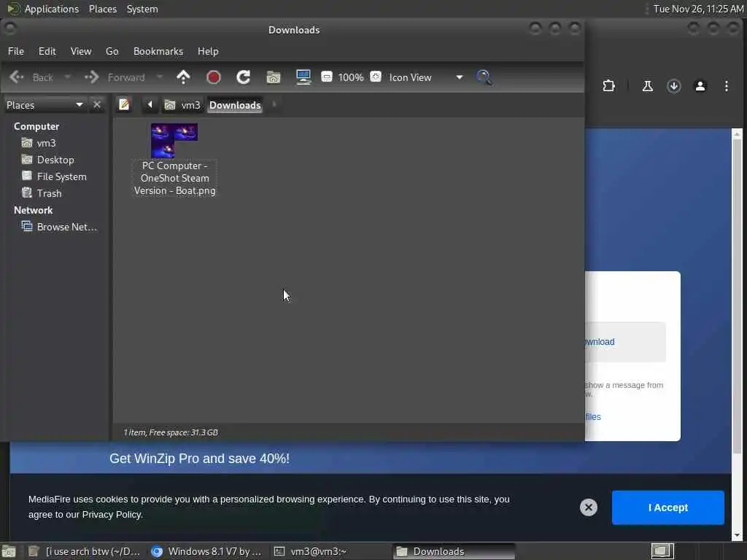Screen dimensions: 747x560
Task: Open the Go menu
Action: click(112, 51)
